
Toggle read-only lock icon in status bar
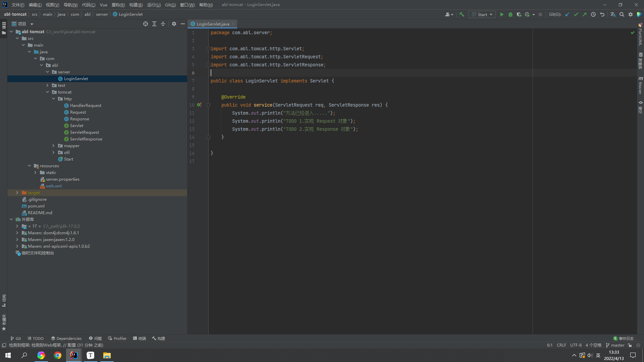pos(630,345)
